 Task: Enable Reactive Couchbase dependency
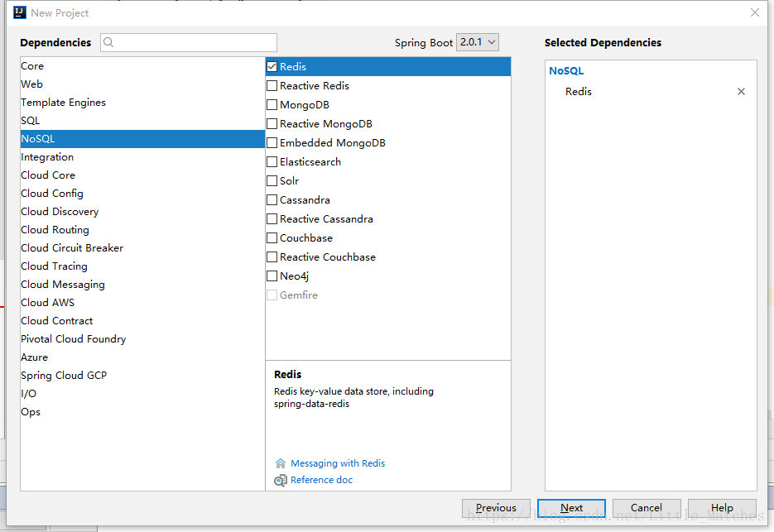272,256
